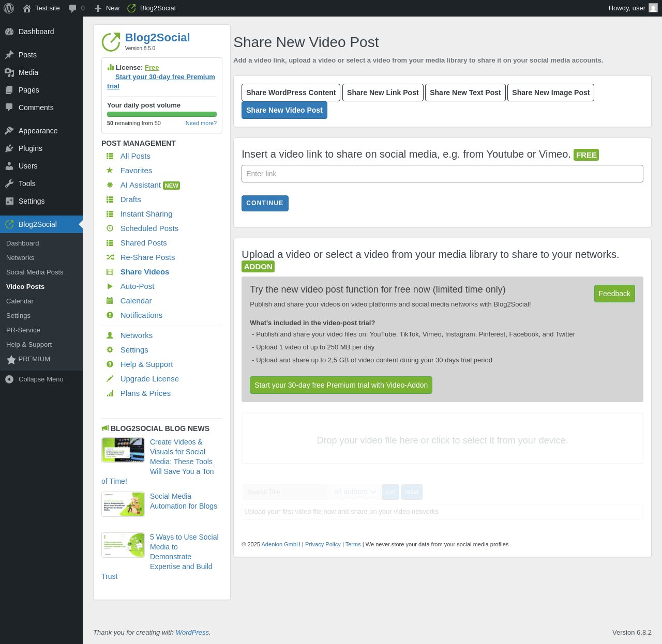Click the Favorites star icon
The image size is (662, 644).
(x=110, y=171)
